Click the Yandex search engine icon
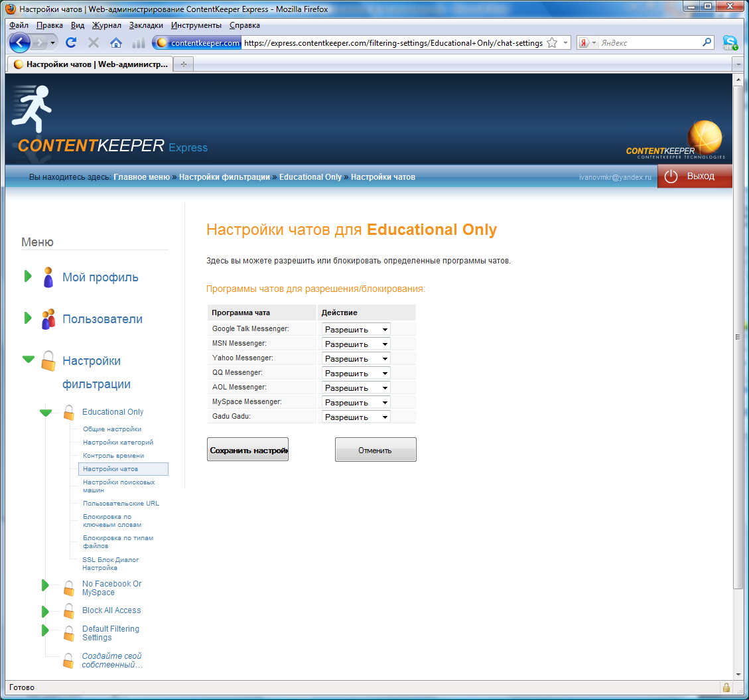The image size is (749, 700). coord(584,43)
